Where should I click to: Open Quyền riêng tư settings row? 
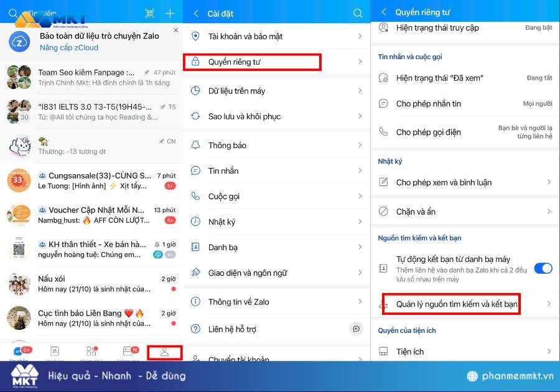(x=276, y=62)
